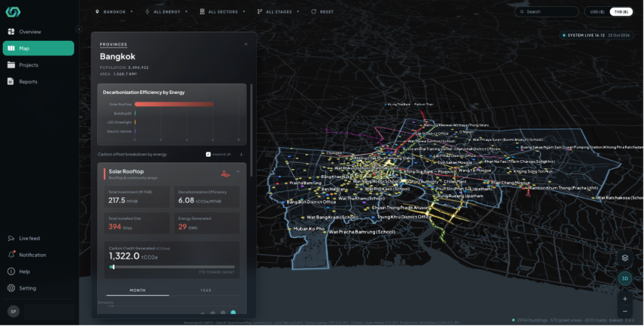
Task: Click the reset circular-arrow icon
Action: click(x=314, y=12)
